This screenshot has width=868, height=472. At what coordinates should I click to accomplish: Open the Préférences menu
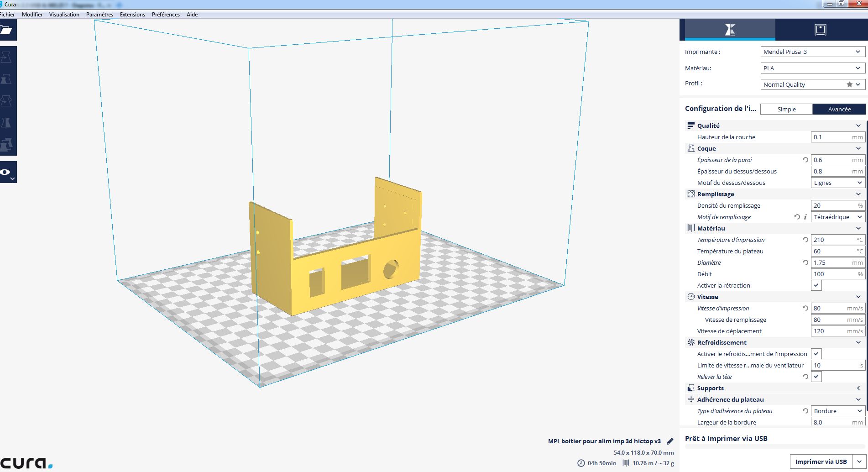point(166,15)
